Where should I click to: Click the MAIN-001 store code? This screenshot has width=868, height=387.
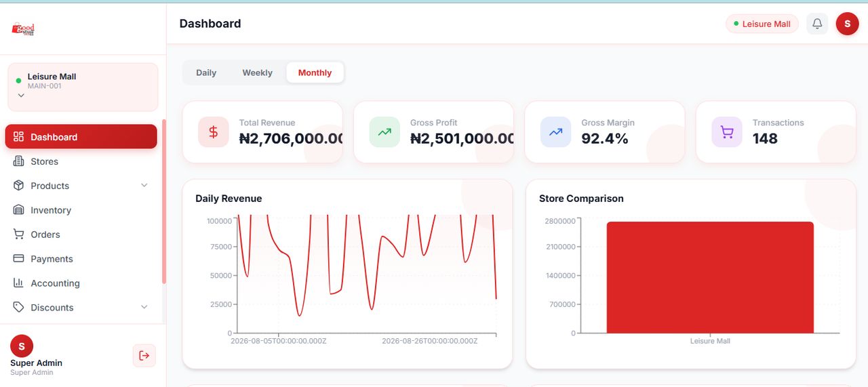coord(45,86)
